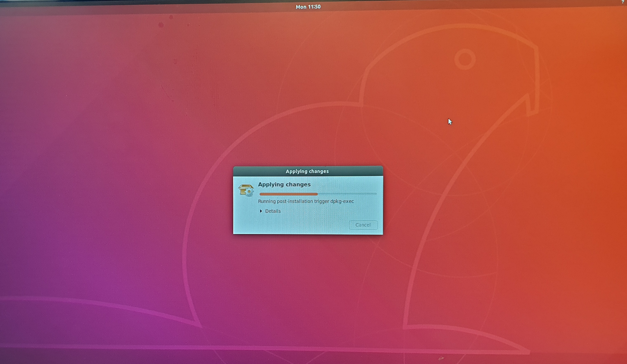Click the unfilled part of progress bar
This screenshot has width=627, height=364.
pyautogui.click(x=347, y=194)
